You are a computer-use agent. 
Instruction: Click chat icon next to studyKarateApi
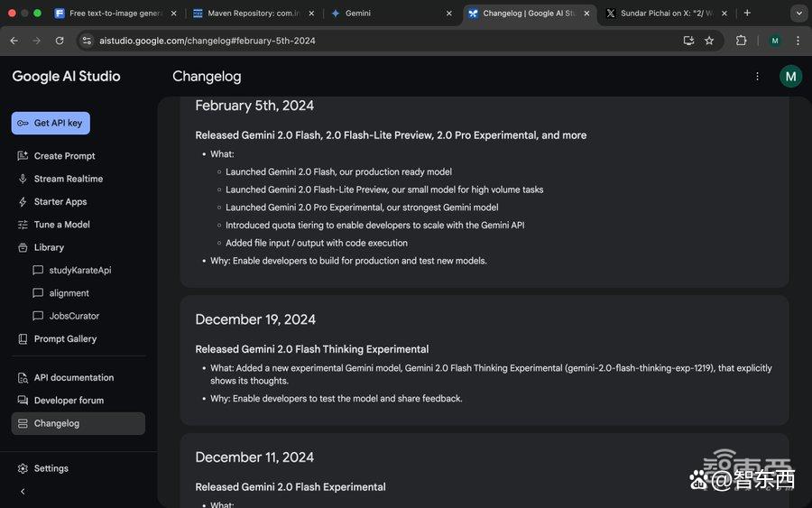pos(38,271)
